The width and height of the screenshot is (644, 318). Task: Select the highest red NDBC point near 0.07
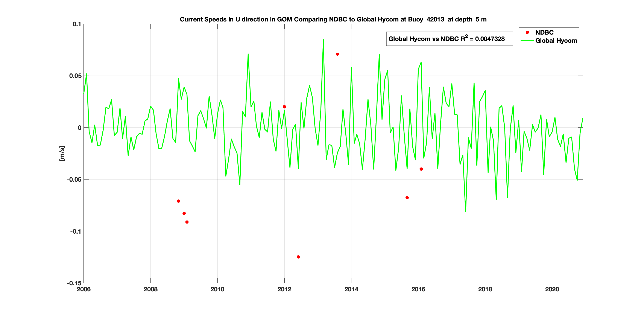pyautogui.click(x=337, y=54)
